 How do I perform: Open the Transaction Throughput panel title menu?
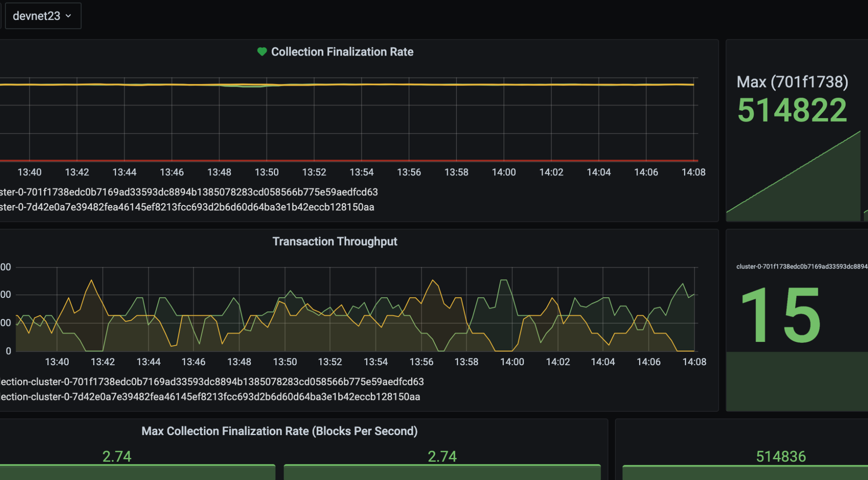pyautogui.click(x=334, y=241)
